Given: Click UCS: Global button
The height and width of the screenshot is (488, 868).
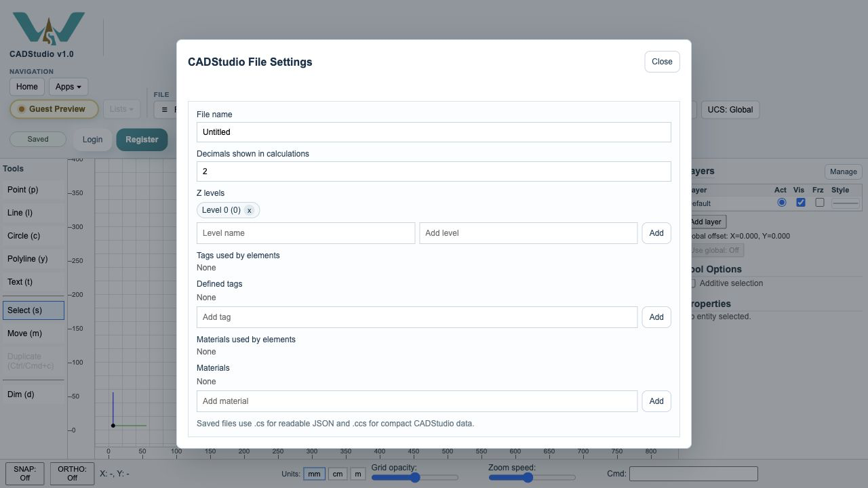Looking at the screenshot, I should 730,110.
